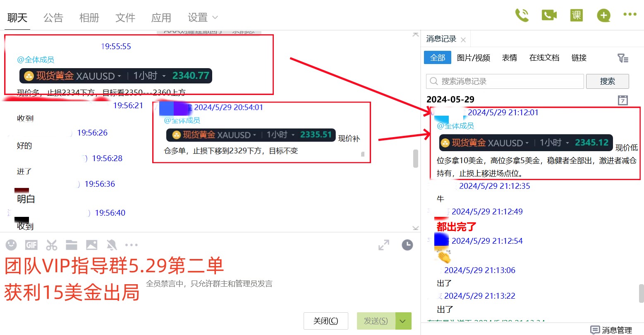This screenshot has width=644, height=335.
Task: Click the magnifier icon in search box
Action: (433, 81)
